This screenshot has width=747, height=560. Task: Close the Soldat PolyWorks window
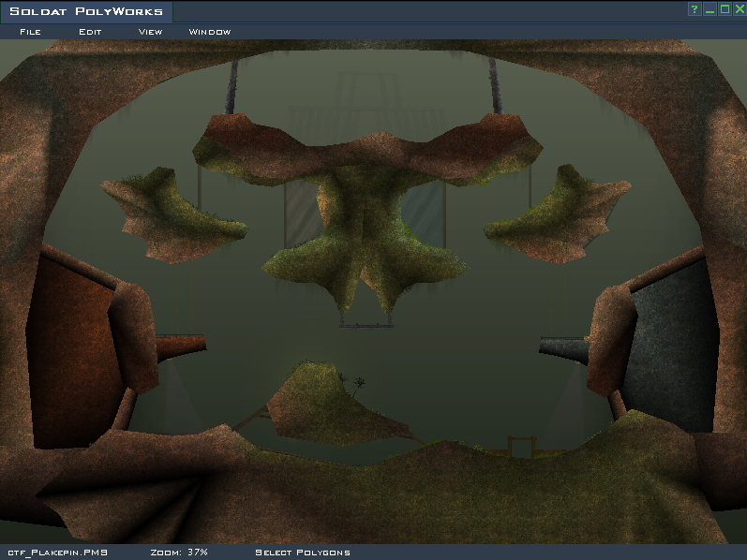(x=739, y=10)
